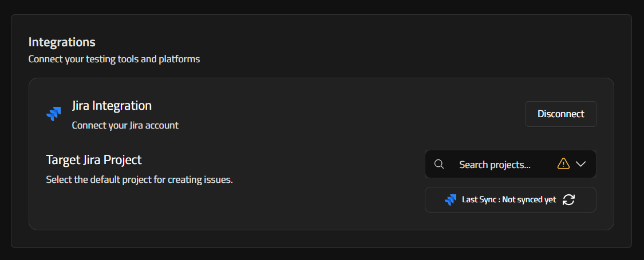Click the small Jira logo near Last Sync
This screenshot has width=644, height=260.
pyautogui.click(x=451, y=200)
